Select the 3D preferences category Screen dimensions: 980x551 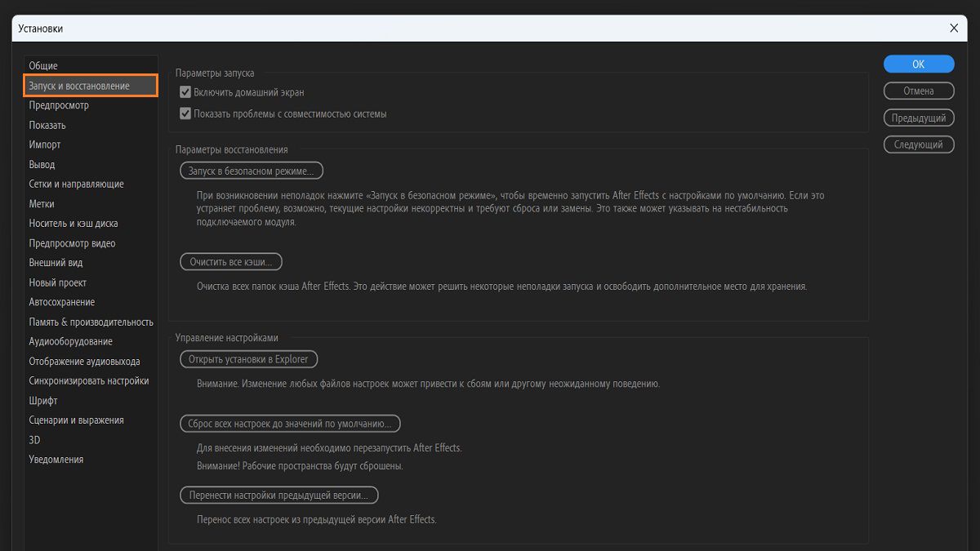34,440
